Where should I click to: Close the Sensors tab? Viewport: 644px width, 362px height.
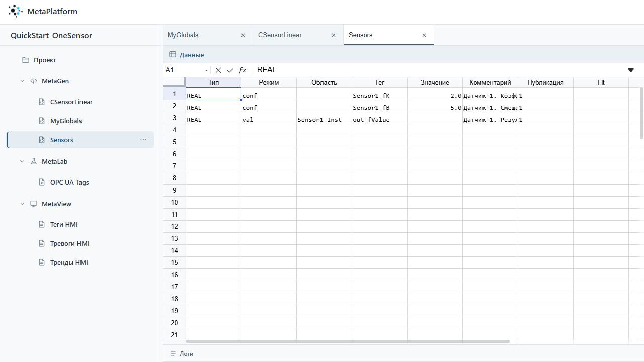(x=424, y=35)
